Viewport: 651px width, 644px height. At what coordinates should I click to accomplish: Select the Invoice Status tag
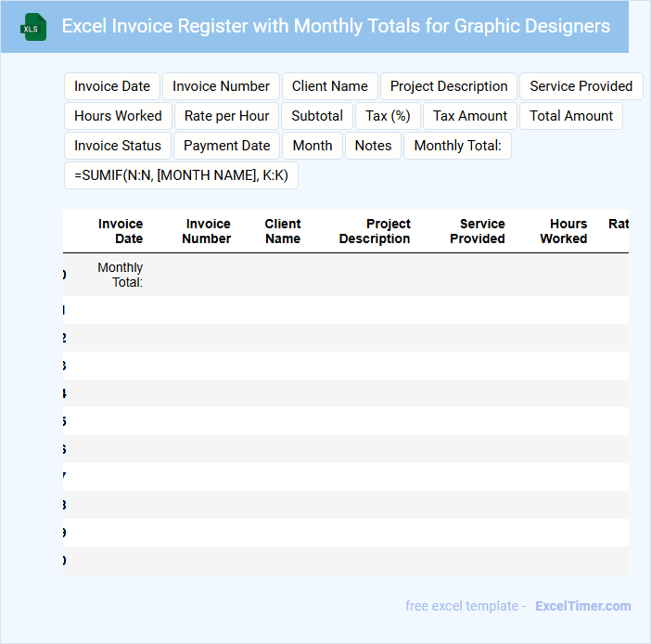pos(118,146)
